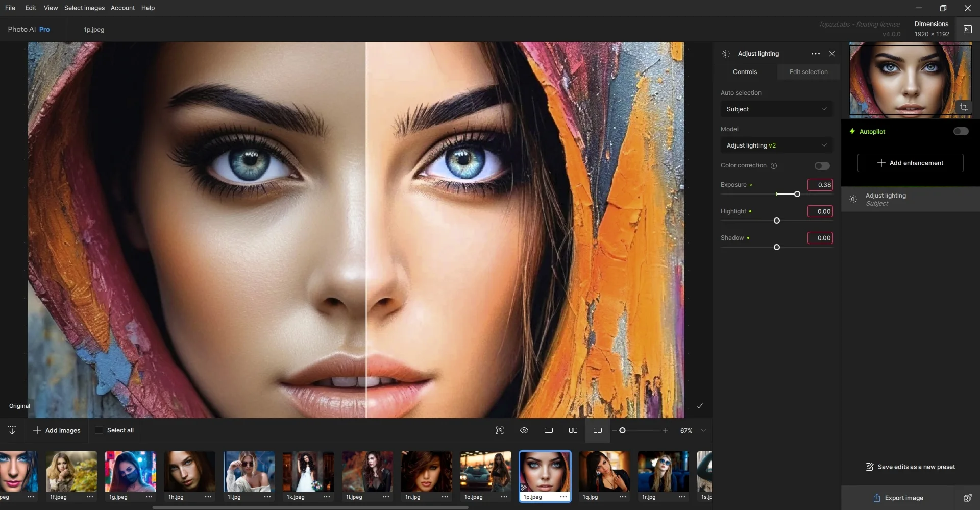Click the export settings icon beside Export image
Image resolution: width=980 pixels, height=510 pixels.
pos(967,498)
